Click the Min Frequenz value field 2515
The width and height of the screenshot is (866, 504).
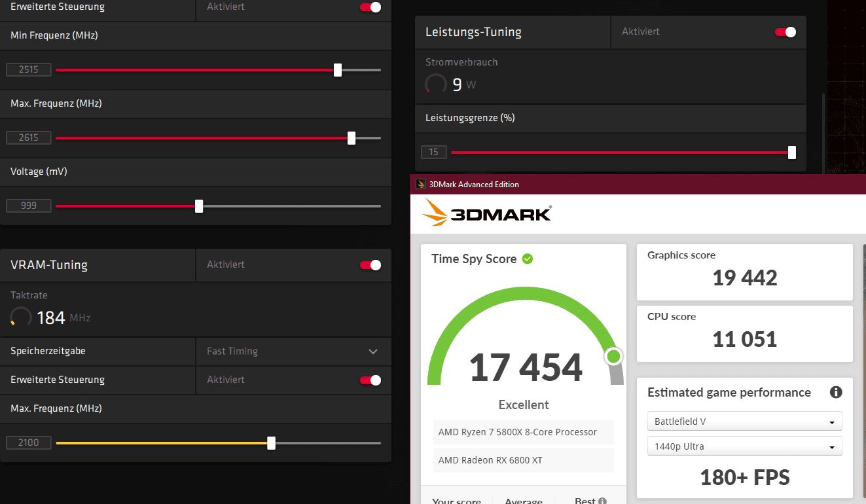[29, 70]
